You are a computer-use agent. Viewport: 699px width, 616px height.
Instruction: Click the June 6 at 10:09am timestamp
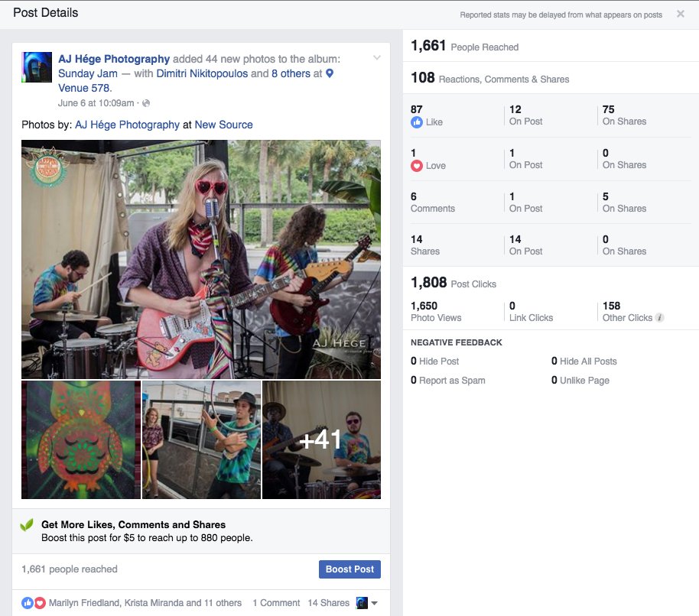pyautogui.click(x=96, y=103)
